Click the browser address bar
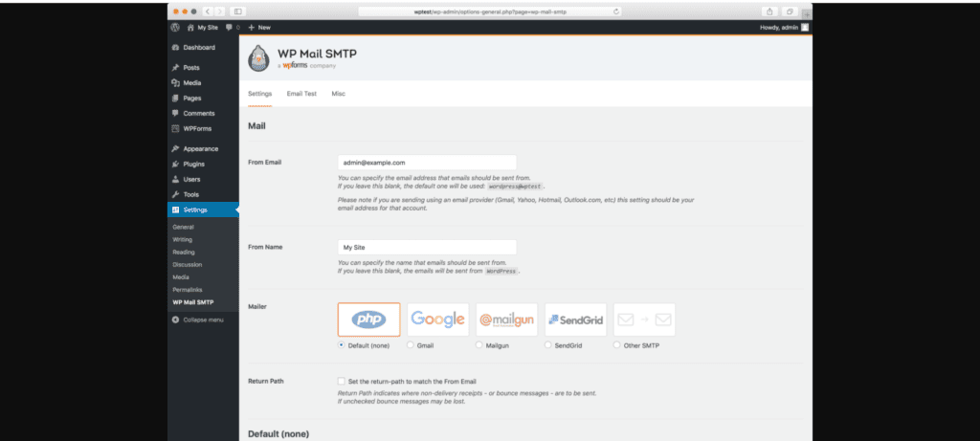The image size is (980, 441). click(x=491, y=11)
